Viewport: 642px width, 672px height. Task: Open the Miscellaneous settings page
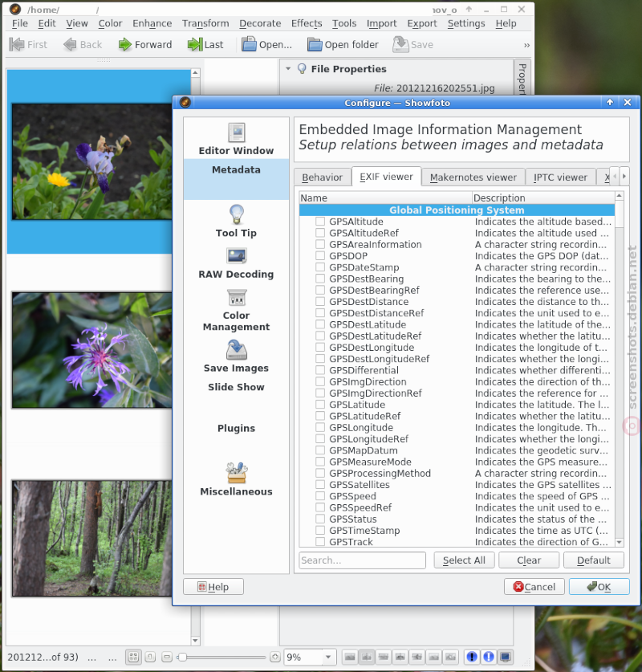click(237, 479)
